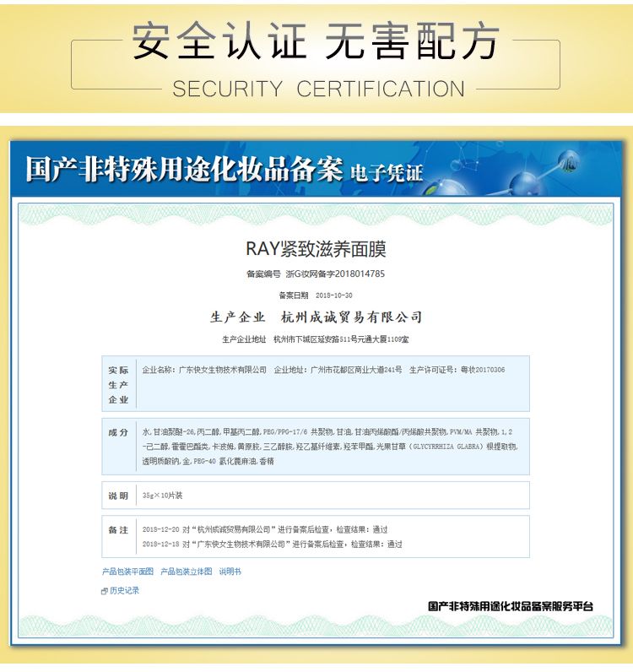This screenshot has height=672, width=633.
Task: Click the product title RAY紧致滋养面膜
Action: pyautogui.click(x=316, y=249)
